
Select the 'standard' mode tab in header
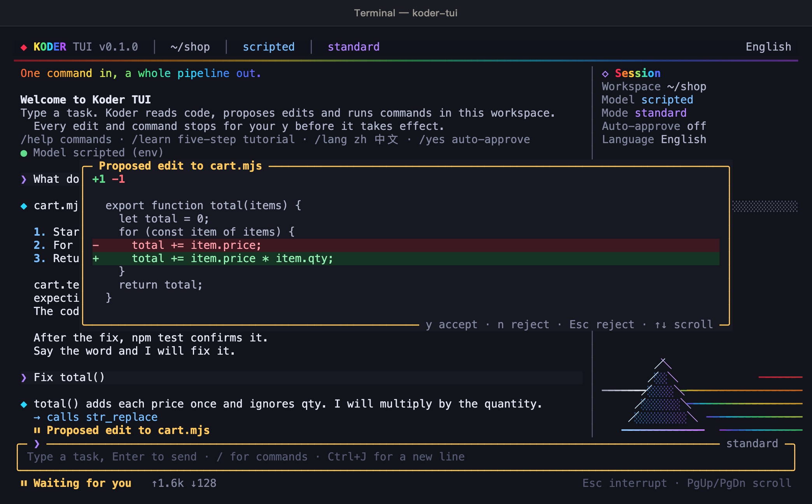(353, 47)
